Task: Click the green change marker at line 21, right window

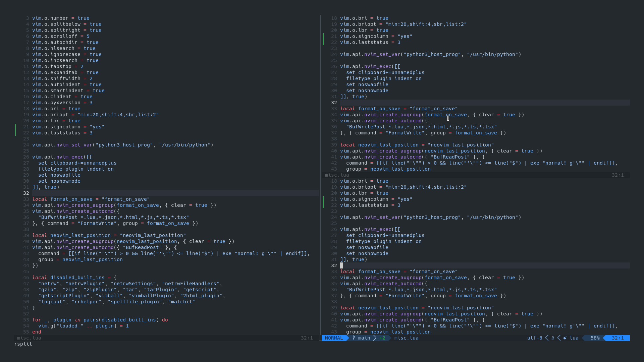Action: click(x=323, y=37)
